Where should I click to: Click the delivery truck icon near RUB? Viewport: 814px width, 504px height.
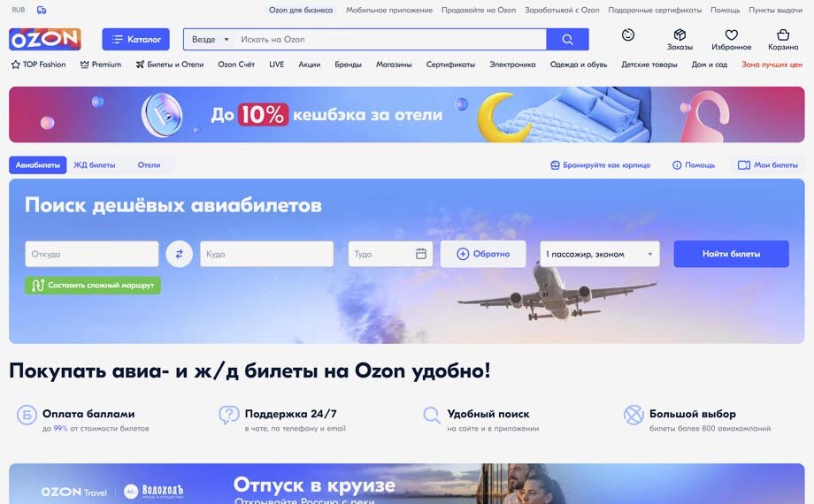tap(42, 10)
